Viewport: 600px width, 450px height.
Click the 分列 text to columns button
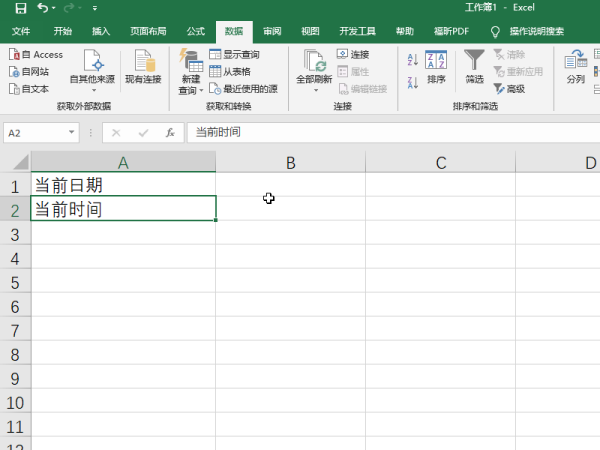tap(576, 67)
